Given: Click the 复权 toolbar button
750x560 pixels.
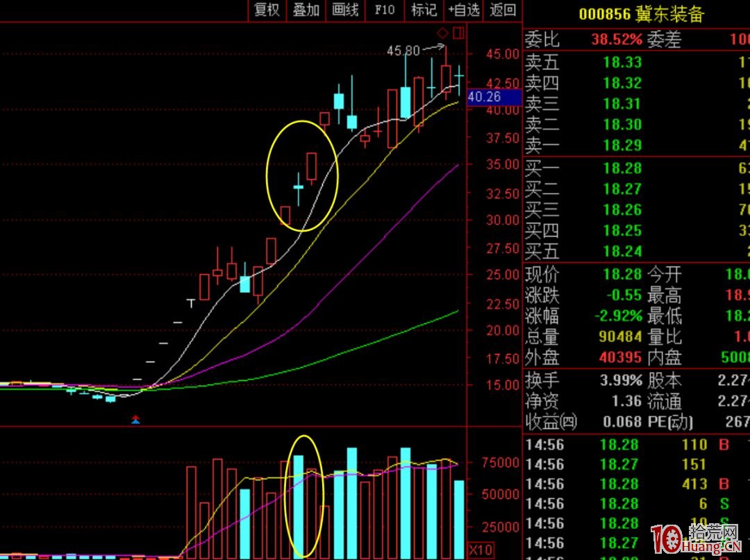Looking at the screenshot, I should click(x=267, y=10).
